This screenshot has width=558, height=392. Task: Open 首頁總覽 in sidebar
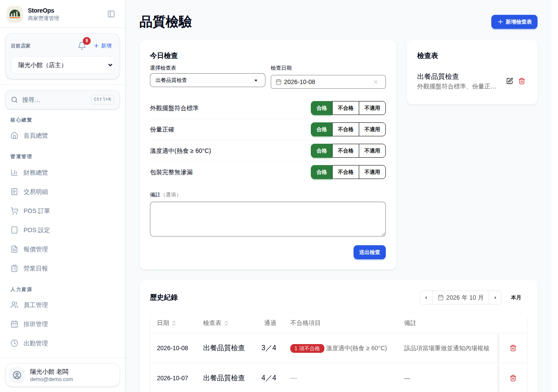pyautogui.click(x=62, y=135)
